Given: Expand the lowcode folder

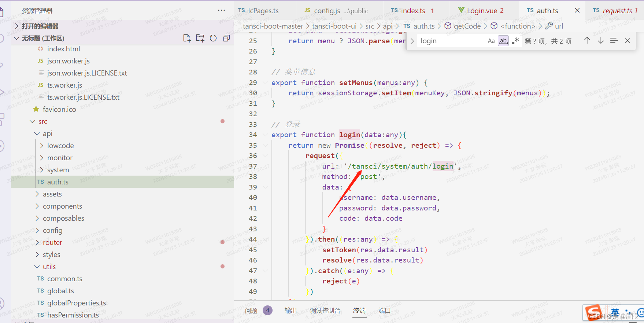Looking at the screenshot, I should pos(60,146).
